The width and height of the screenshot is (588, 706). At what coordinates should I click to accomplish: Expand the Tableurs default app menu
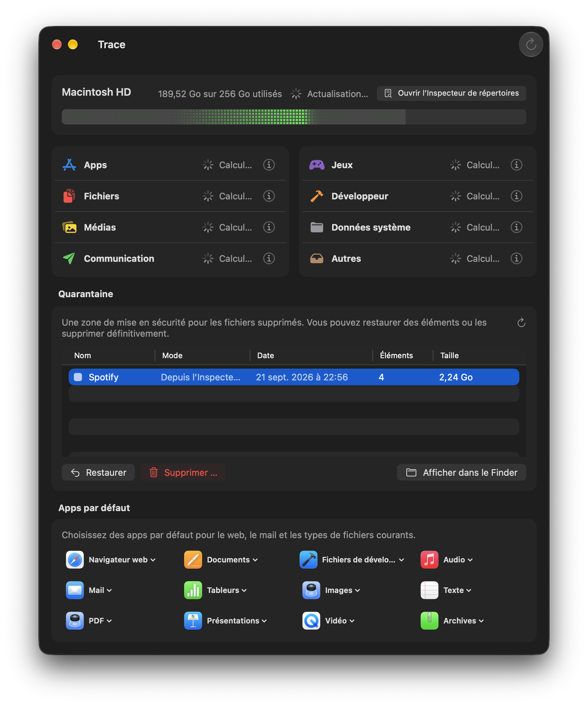point(215,590)
